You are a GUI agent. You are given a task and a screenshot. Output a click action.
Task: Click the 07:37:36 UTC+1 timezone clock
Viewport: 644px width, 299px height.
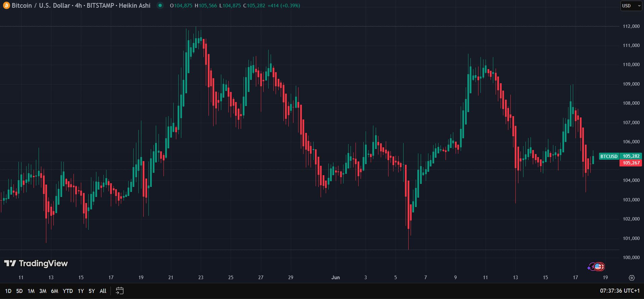620,291
